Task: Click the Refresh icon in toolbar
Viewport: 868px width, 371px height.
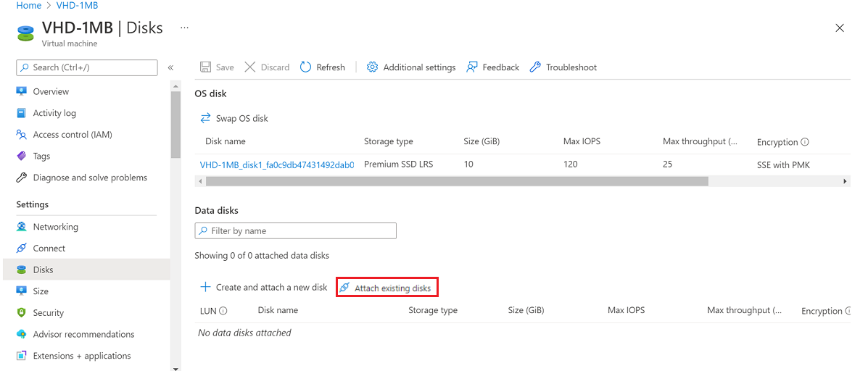Action: pyautogui.click(x=305, y=67)
